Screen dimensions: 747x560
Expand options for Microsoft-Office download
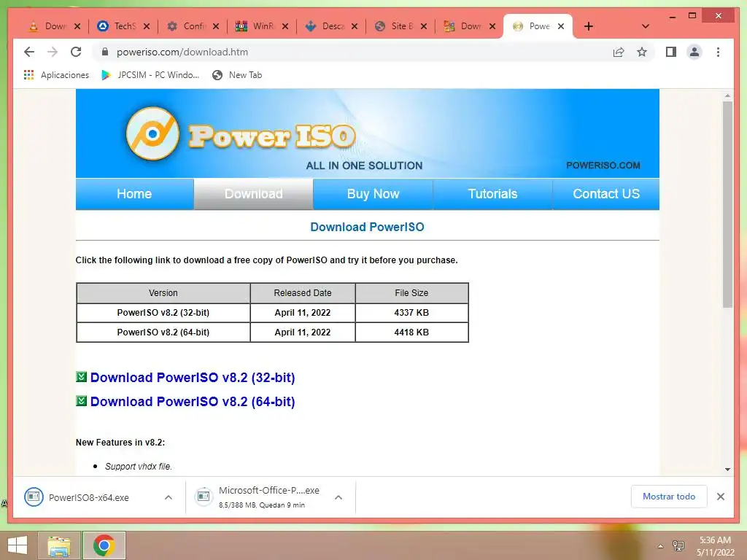(338, 497)
